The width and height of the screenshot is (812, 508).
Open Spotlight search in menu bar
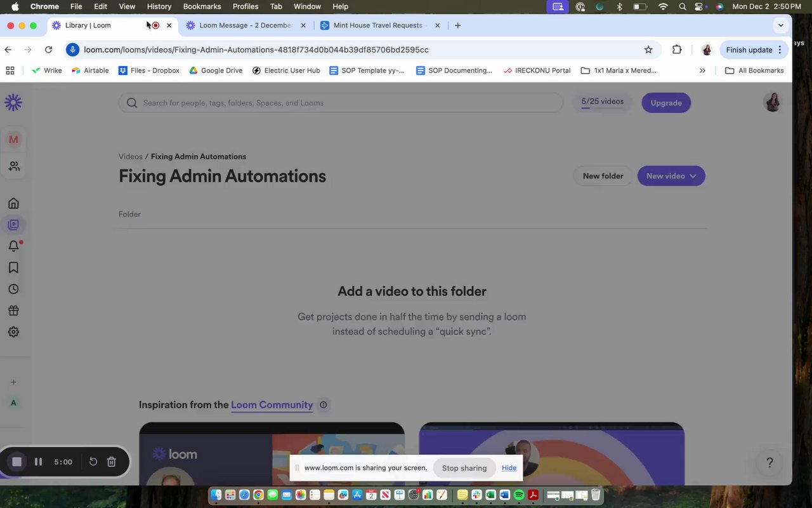[682, 6]
